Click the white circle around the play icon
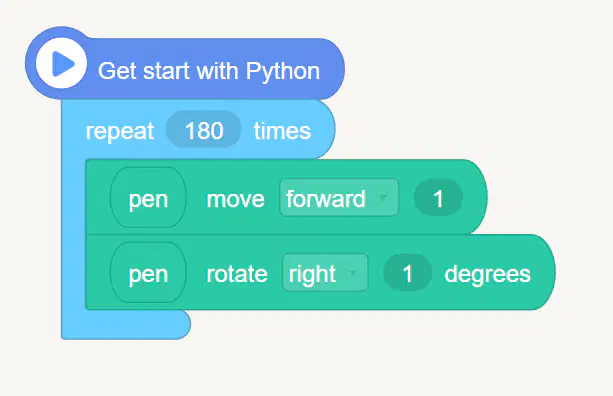 click(61, 63)
